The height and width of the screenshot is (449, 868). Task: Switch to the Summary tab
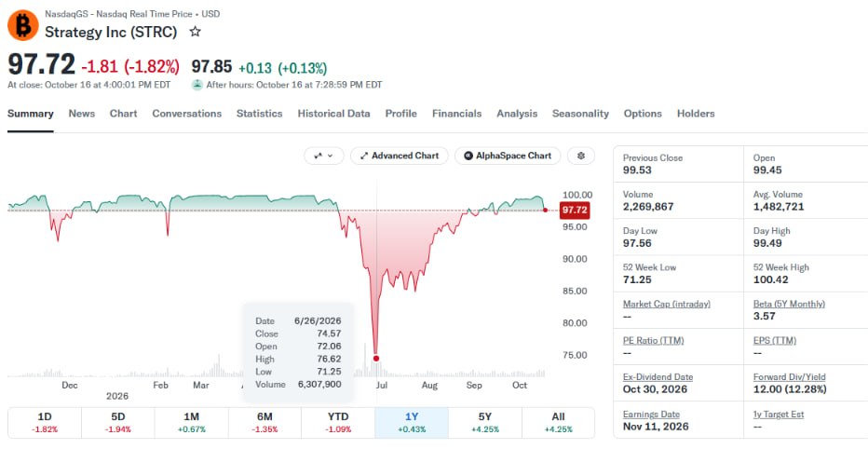[x=31, y=114]
